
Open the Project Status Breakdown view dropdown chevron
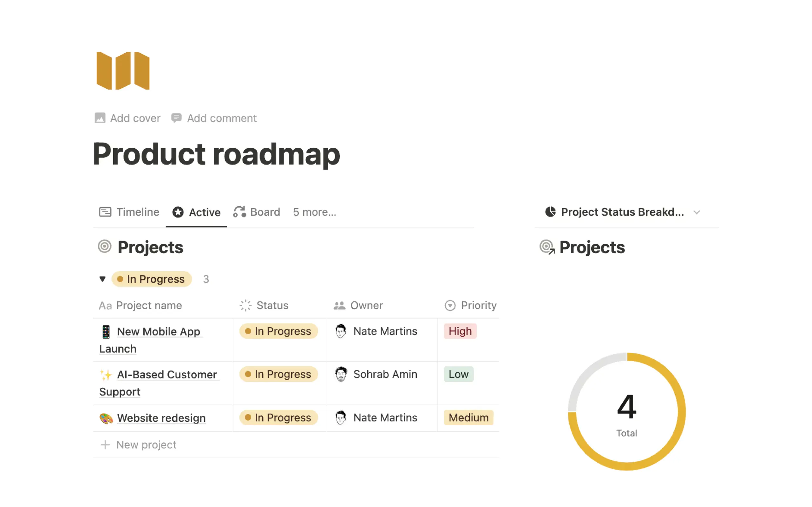coord(697,212)
